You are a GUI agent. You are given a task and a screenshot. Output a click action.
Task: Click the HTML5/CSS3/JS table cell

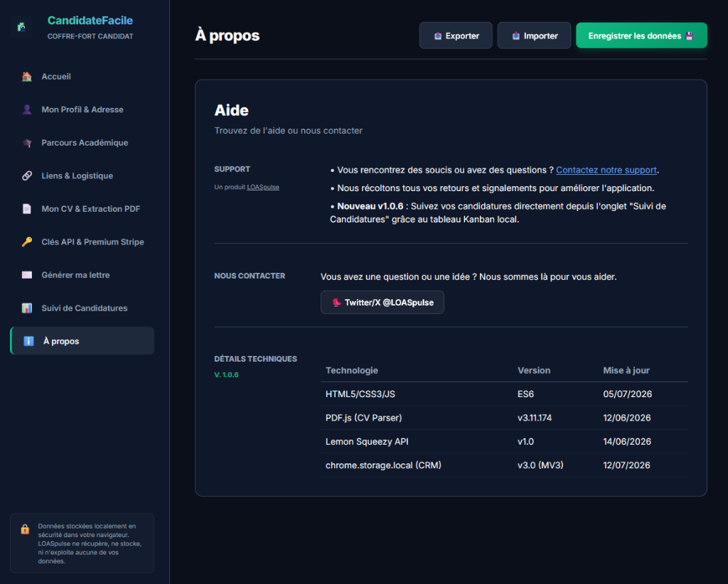point(360,394)
